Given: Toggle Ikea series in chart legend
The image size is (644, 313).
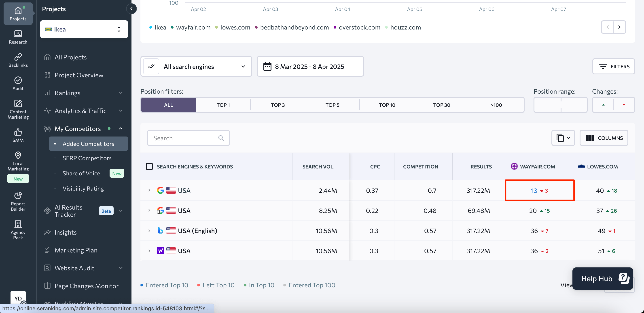Looking at the screenshot, I should [x=158, y=27].
